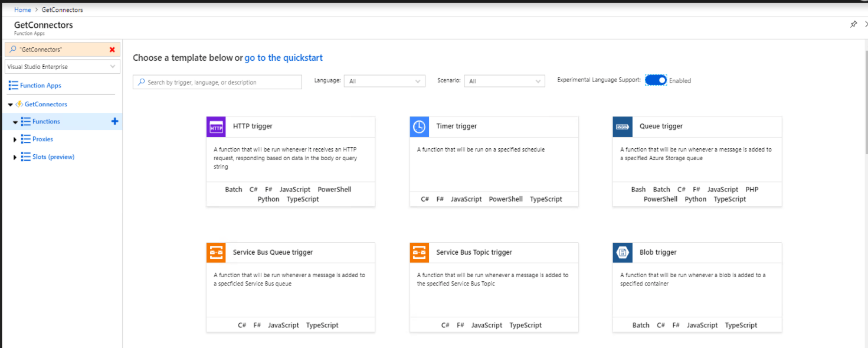Viewport: 868px width, 348px height.
Task: Click the template search input field
Action: click(217, 82)
